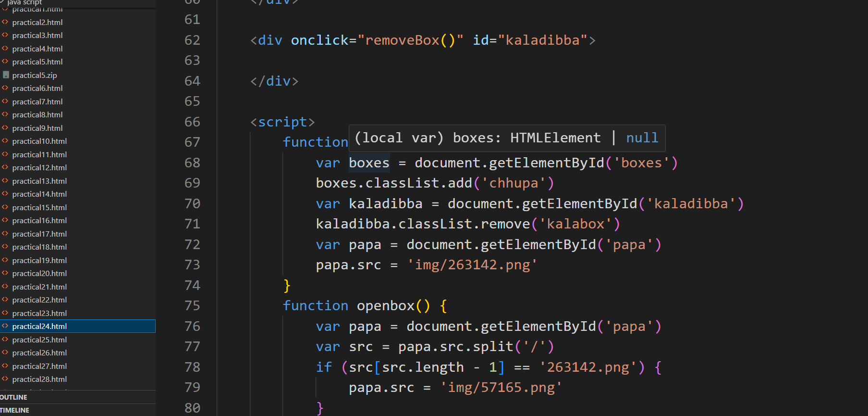The height and width of the screenshot is (416, 868).
Task: Click the boxes variable on line 68
Action: pyautogui.click(x=369, y=163)
